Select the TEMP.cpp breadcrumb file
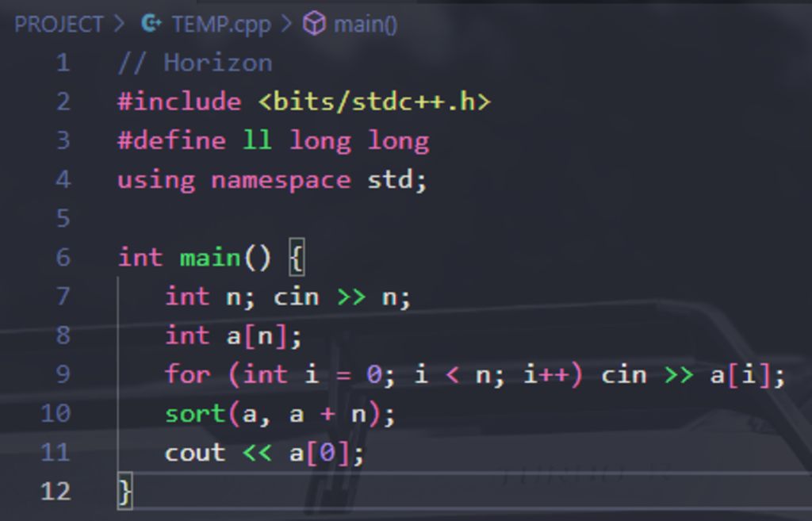Screen dimensions: 812x521 click(221, 25)
